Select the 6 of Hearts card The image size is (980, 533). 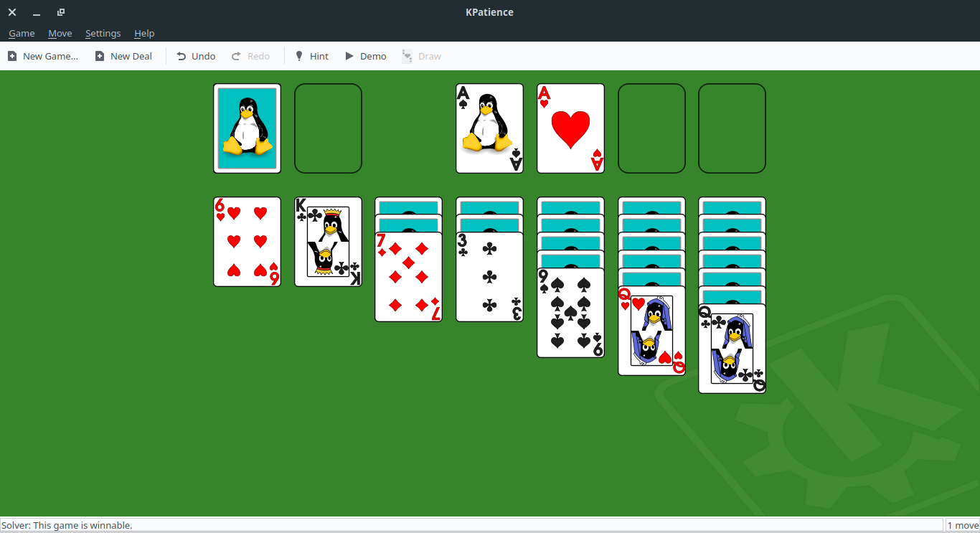coord(247,242)
